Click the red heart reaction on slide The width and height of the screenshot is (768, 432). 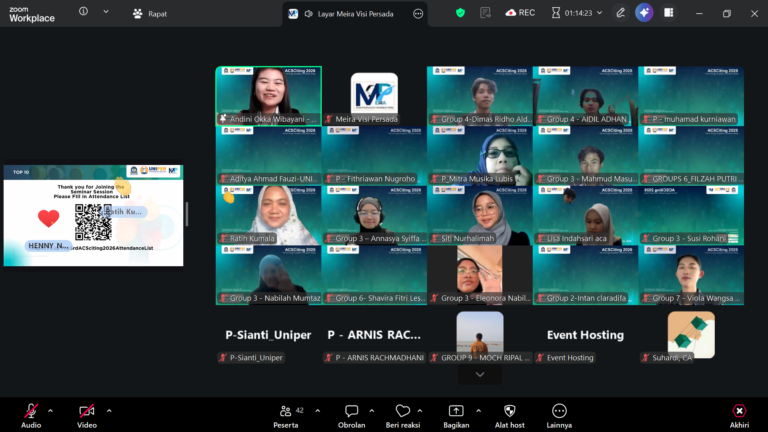coord(48,218)
